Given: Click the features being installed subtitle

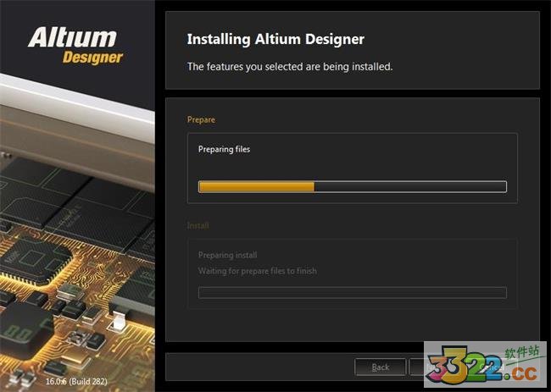Looking at the screenshot, I should (290, 66).
